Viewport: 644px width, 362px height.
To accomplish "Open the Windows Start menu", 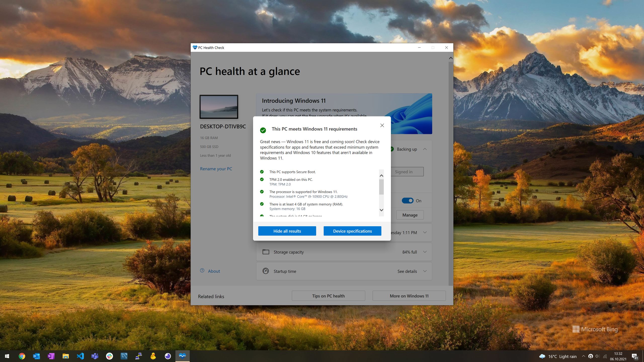I will tap(7, 356).
